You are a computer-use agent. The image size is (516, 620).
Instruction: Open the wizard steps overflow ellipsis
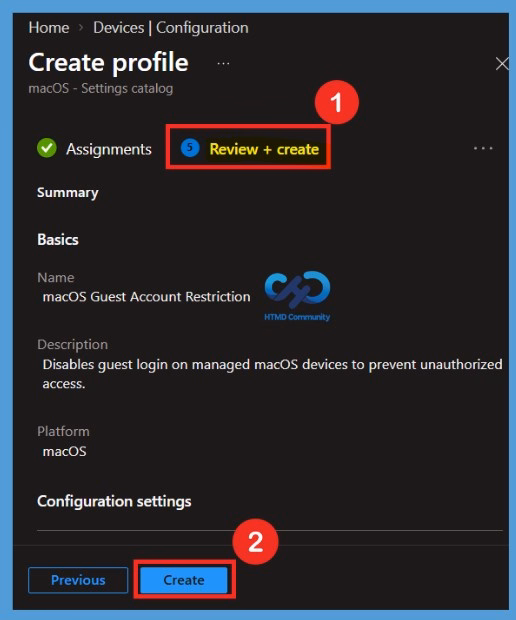click(483, 148)
